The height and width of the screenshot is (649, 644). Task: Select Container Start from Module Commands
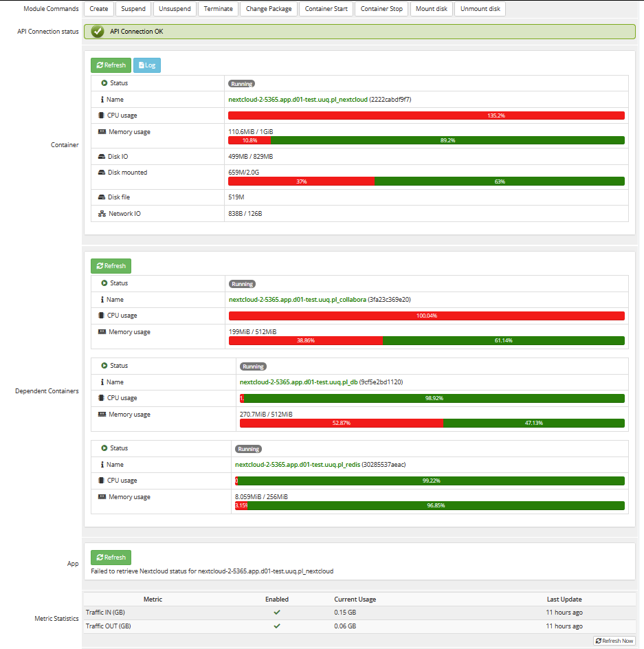coord(326,9)
